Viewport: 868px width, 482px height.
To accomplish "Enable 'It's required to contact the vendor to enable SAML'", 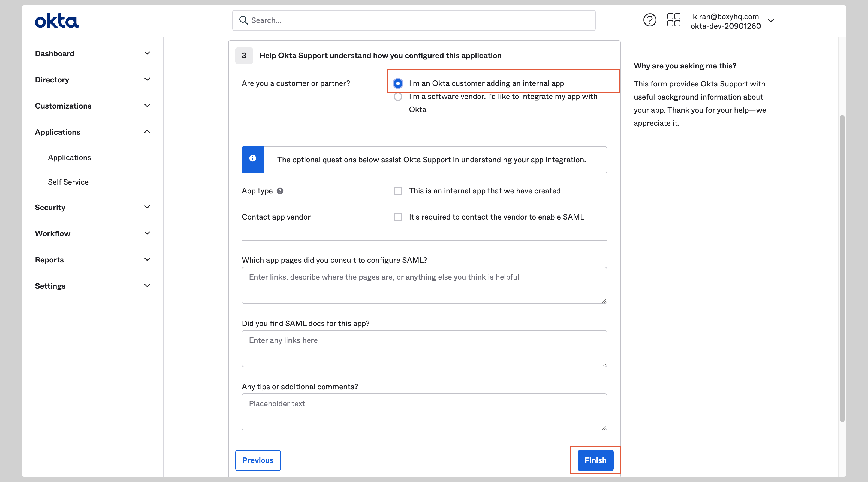I will (x=398, y=217).
